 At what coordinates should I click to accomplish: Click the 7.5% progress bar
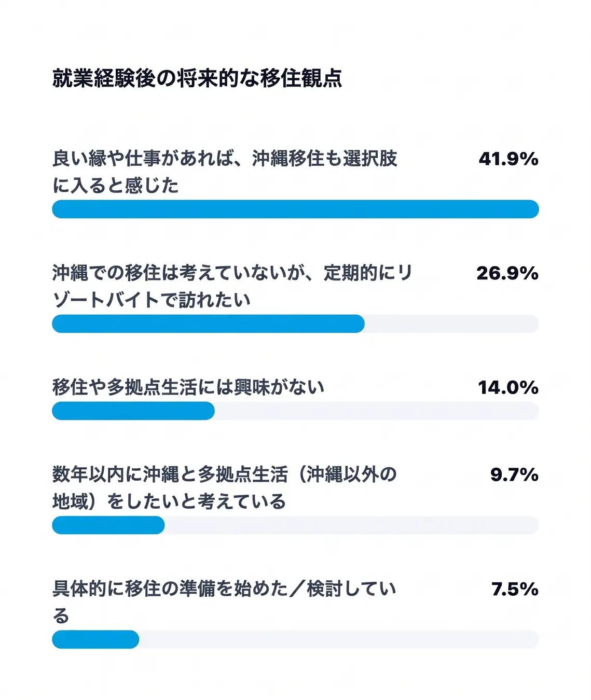(x=295, y=639)
